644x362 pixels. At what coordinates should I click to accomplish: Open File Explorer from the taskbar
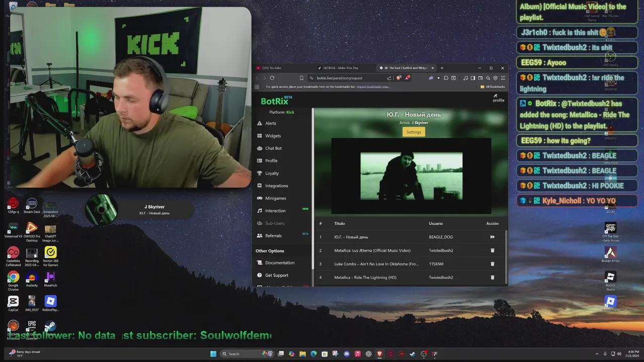coord(302,354)
